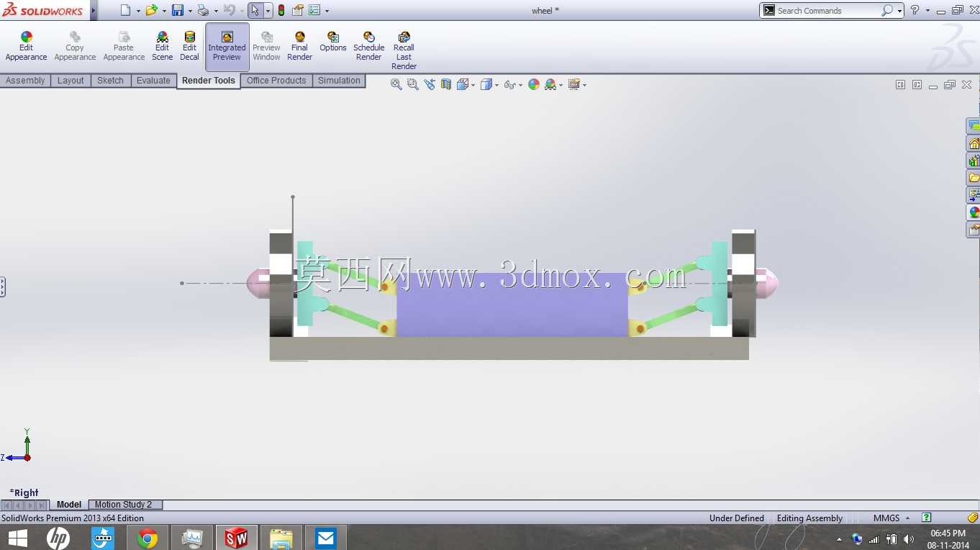Open the Windows Start button

(17, 538)
